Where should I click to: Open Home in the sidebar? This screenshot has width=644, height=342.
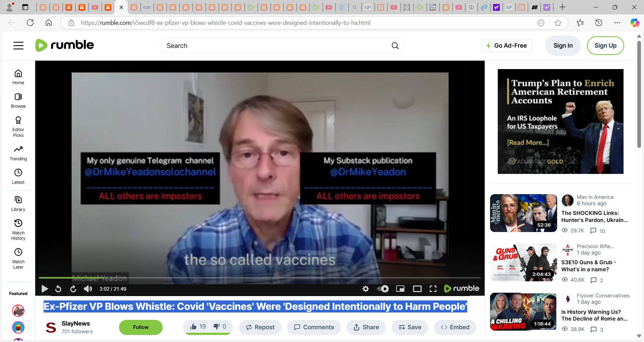[x=18, y=77]
